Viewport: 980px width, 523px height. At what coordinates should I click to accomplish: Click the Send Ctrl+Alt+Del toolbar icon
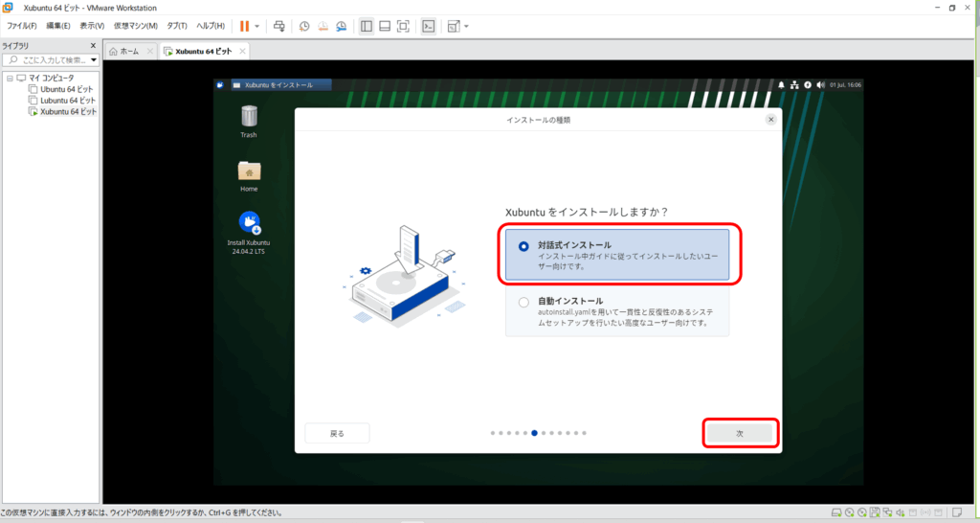[x=278, y=26]
